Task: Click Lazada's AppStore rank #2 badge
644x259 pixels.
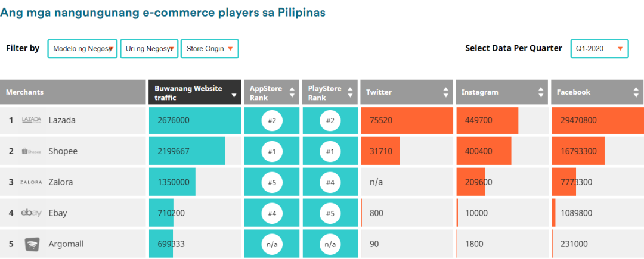Action: [x=272, y=120]
